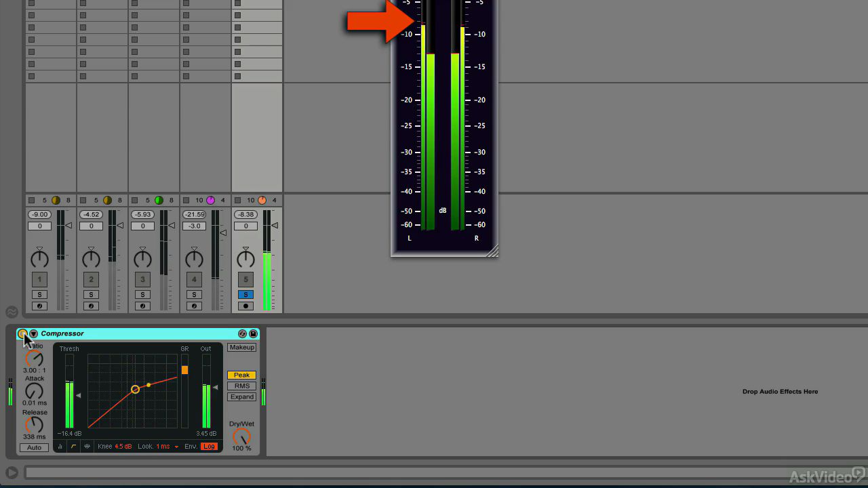Toggle Auto release in Compressor
The width and height of the screenshot is (868, 488).
(x=34, y=447)
